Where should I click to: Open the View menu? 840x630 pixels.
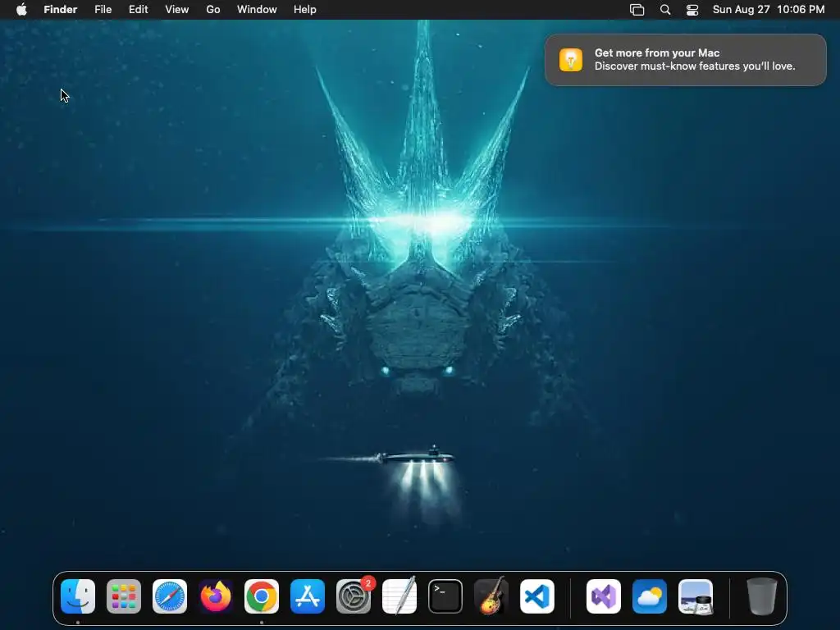point(177,10)
